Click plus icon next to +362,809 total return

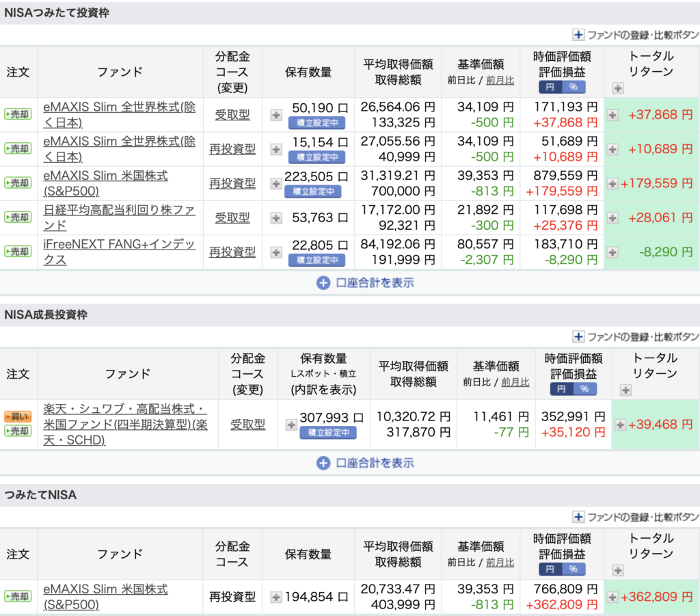(612, 597)
